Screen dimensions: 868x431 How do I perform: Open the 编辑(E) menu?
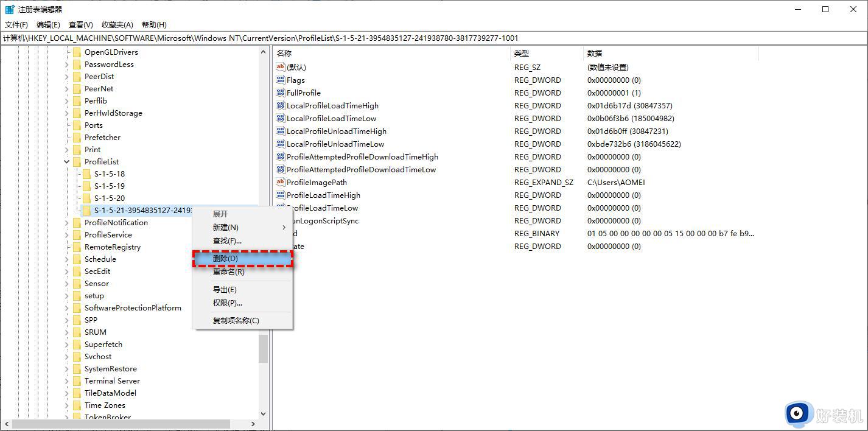(x=48, y=25)
